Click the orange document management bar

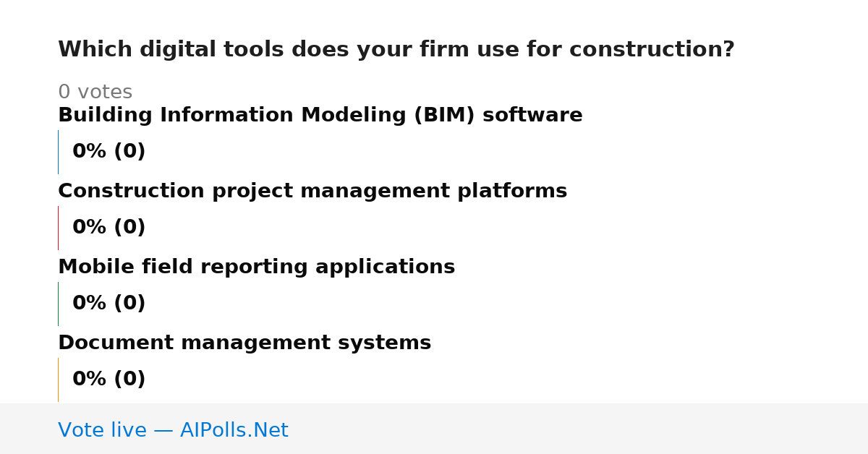coord(58,380)
